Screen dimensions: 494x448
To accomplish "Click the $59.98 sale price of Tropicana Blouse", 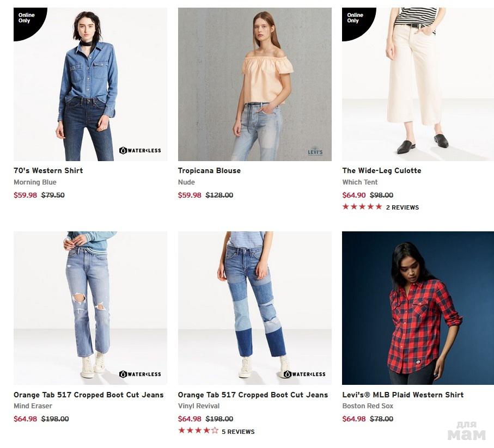I will (x=190, y=195).
